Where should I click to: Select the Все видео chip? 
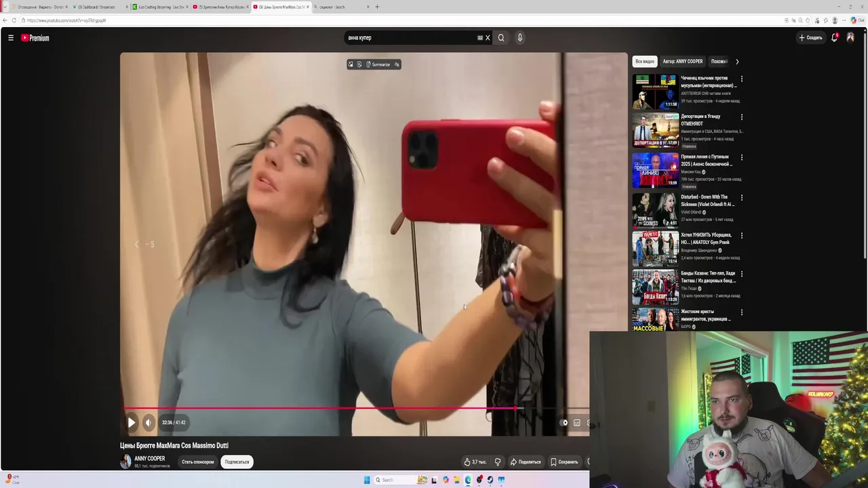pyautogui.click(x=645, y=61)
